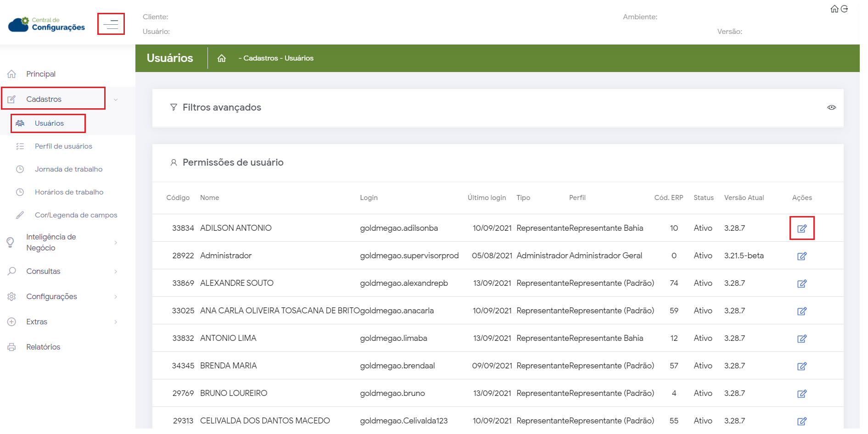Expand the Consultas menu

pos(116,272)
